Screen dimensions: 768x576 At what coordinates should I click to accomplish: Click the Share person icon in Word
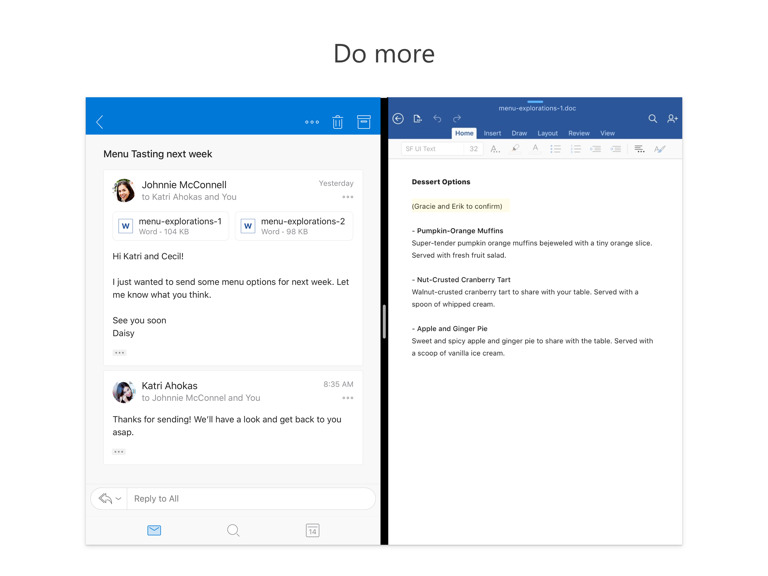point(672,119)
